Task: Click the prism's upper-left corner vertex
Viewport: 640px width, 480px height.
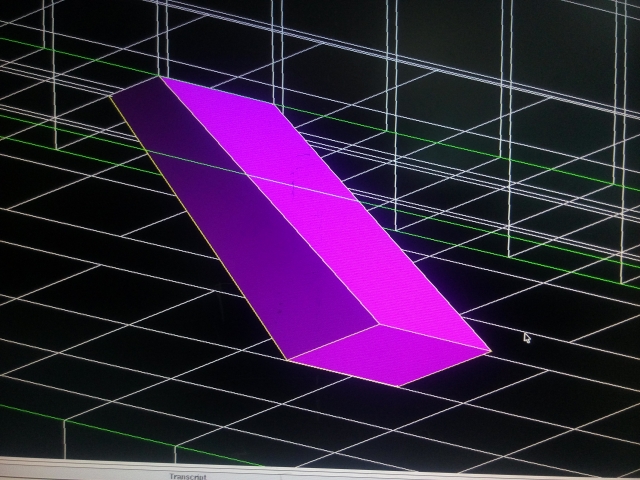Action: [x=112, y=98]
